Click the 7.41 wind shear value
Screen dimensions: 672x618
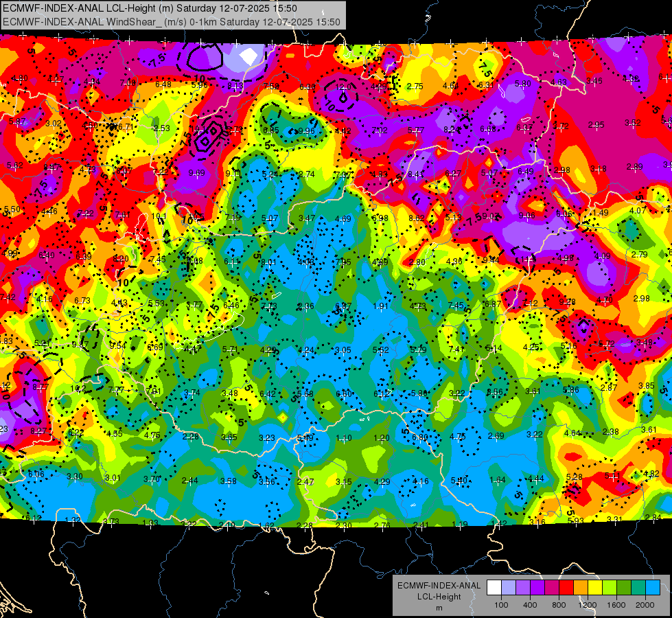pos(456,349)
